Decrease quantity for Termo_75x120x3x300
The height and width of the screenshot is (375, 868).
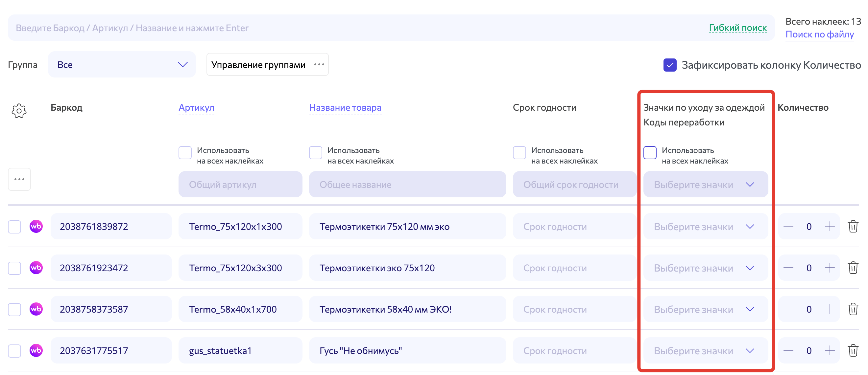coord(788,268)
